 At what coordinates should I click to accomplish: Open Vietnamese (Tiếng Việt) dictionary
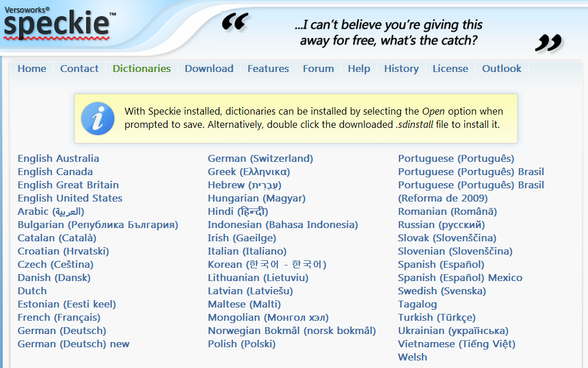457,344
